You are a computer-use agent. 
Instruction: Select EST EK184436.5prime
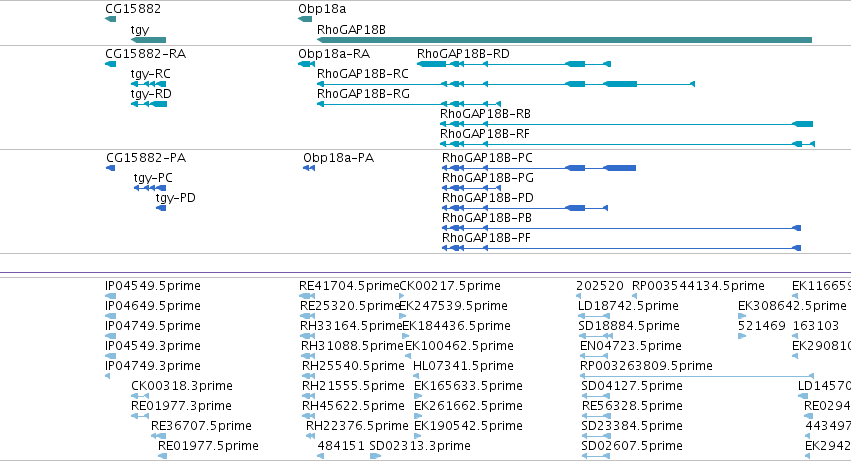456,326
